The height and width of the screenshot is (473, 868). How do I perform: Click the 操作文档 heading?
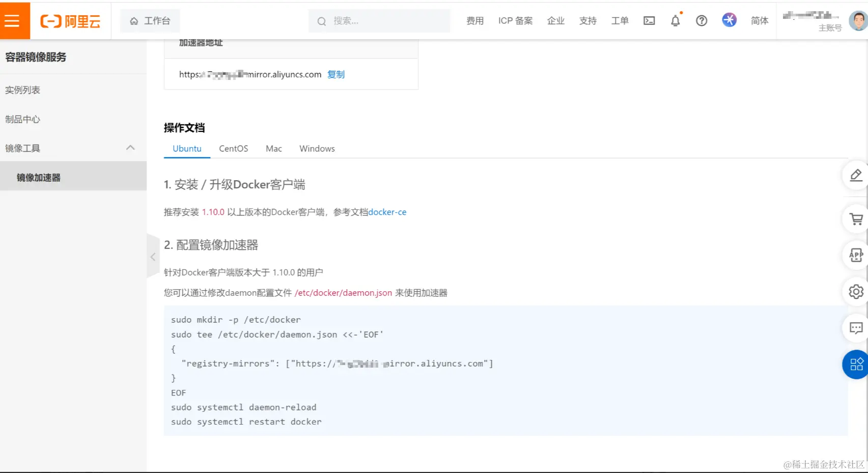[184, 128]
